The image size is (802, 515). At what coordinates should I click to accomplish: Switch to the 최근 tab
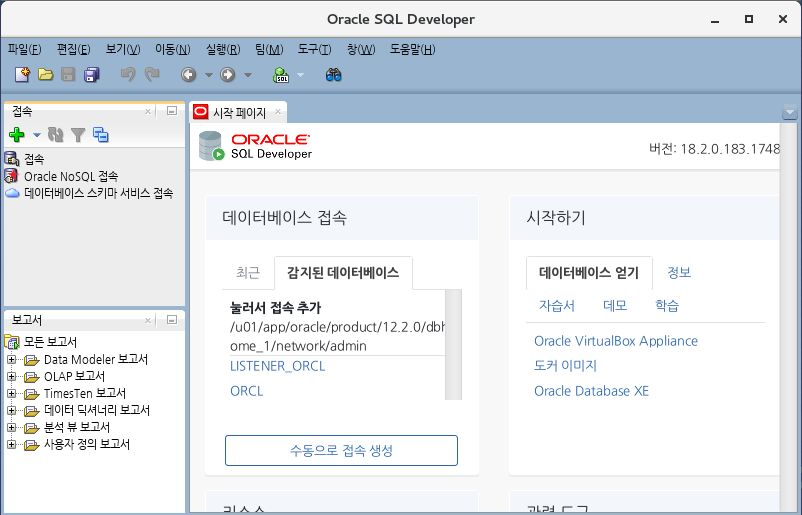coord(248,273)
